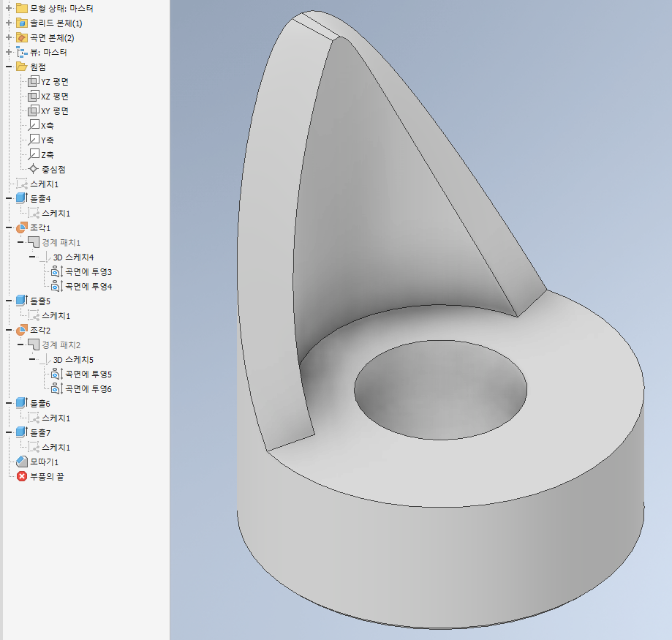The image size is (672, 640).
Task: Click the 곡면 본체(2) surface folder icon
Action: tap(22, 37)
